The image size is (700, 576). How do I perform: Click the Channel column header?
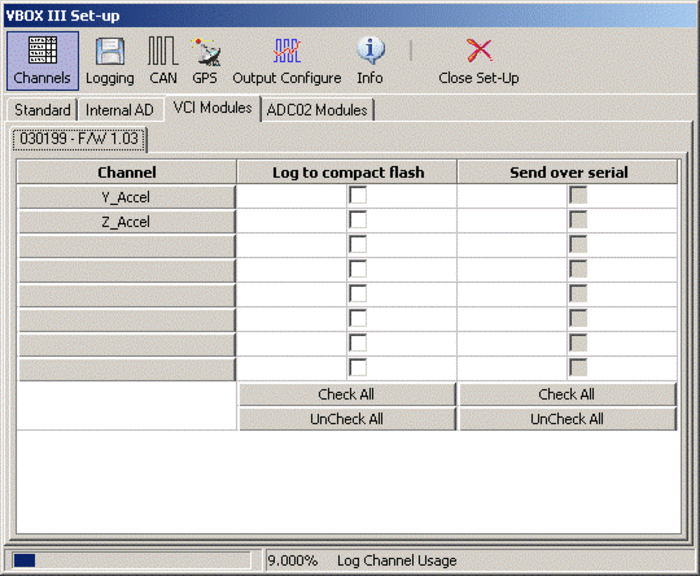click(x=126, y=172)
